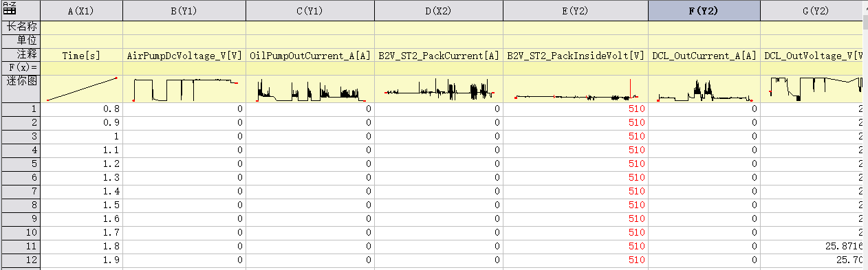This screenshot has height=270, width=868.
Task: Click the red 510 cell in row 12
Action: (x=576, y=260)
